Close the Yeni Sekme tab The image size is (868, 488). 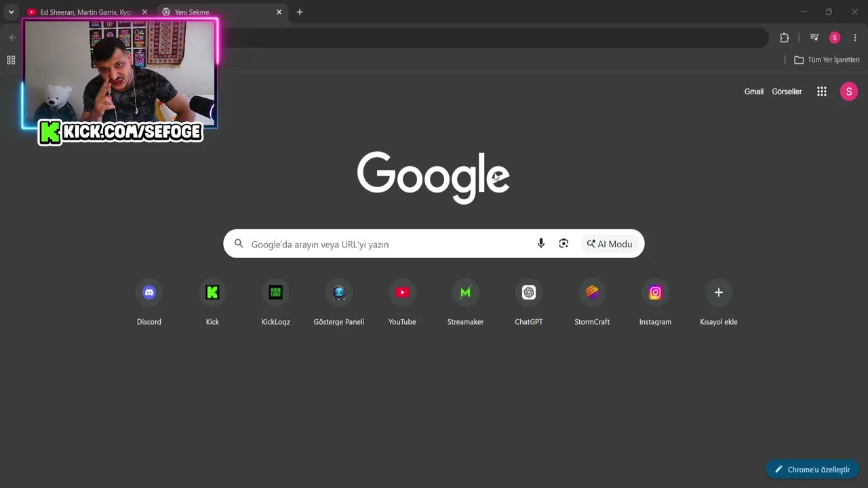tap(279, 12)
